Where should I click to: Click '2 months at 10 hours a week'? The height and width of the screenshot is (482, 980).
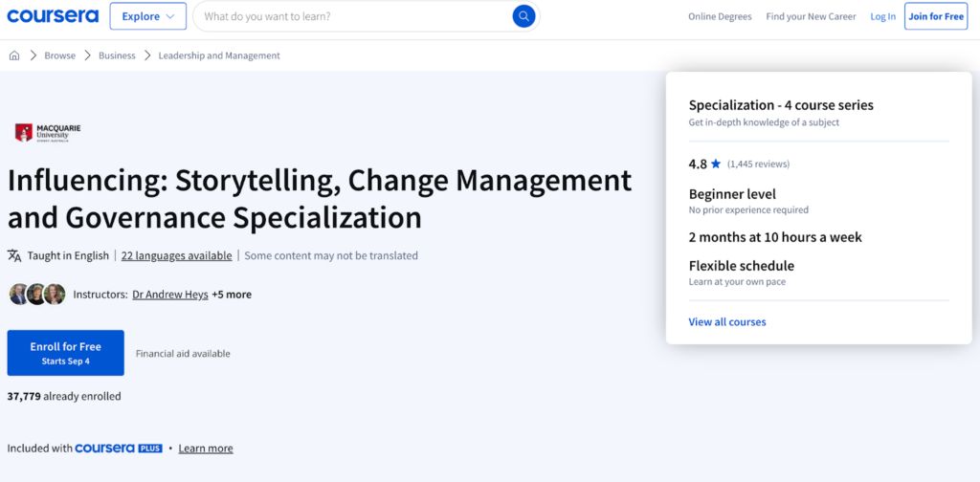point(775,237)
